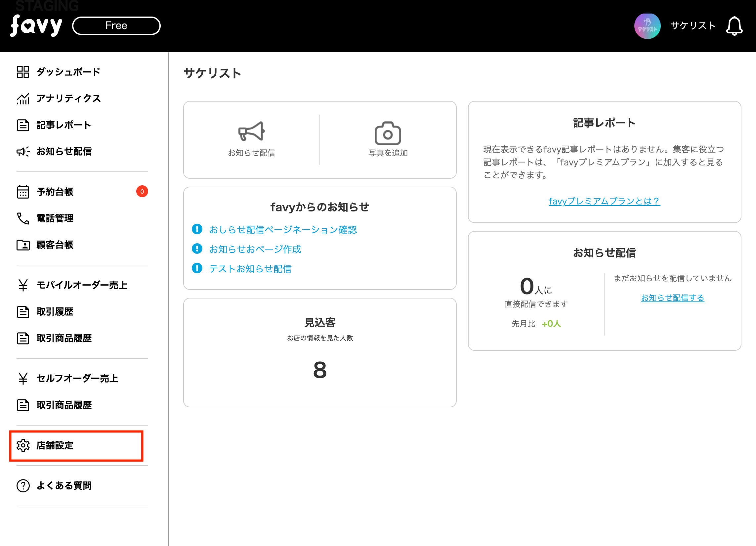Click the アナリティクス chart icon
The image size is (756, 546).
click(x=23, y=98)
